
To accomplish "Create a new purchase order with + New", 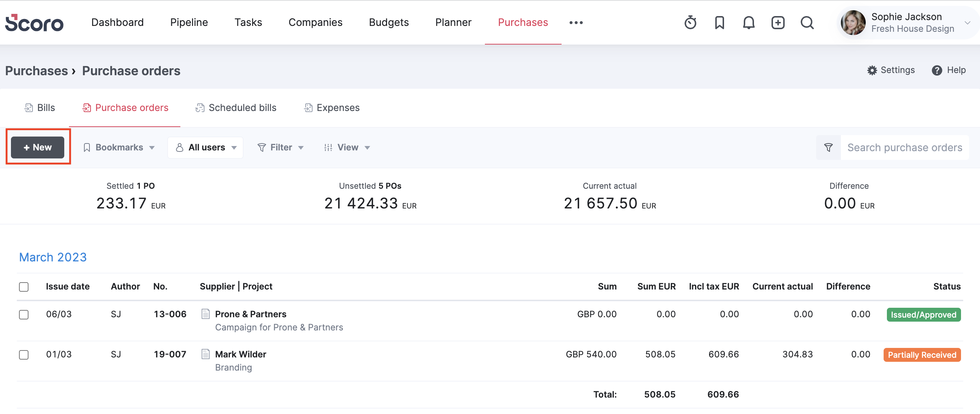I will (38, 147).
